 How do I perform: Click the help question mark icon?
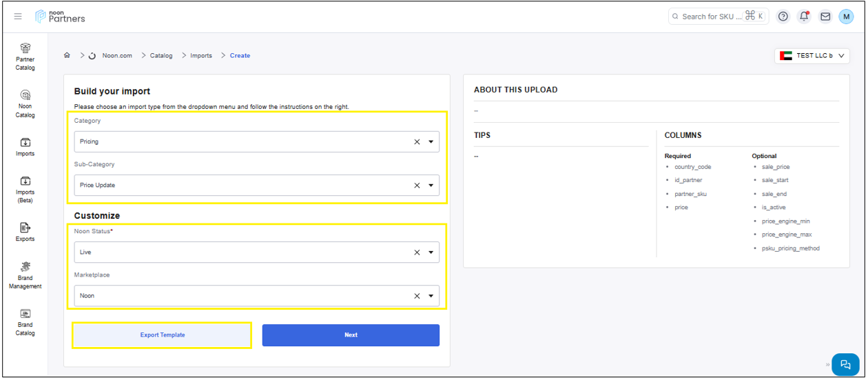(x=783, y=17)
